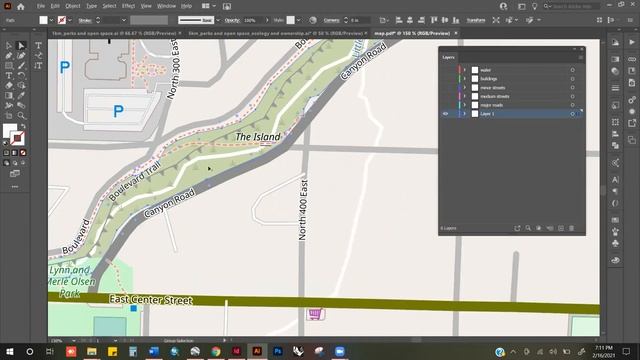Viewport: 640px width, 360px height.
Task: Select the Type tool in the toolbox
Action: click(x=9, y=76)
